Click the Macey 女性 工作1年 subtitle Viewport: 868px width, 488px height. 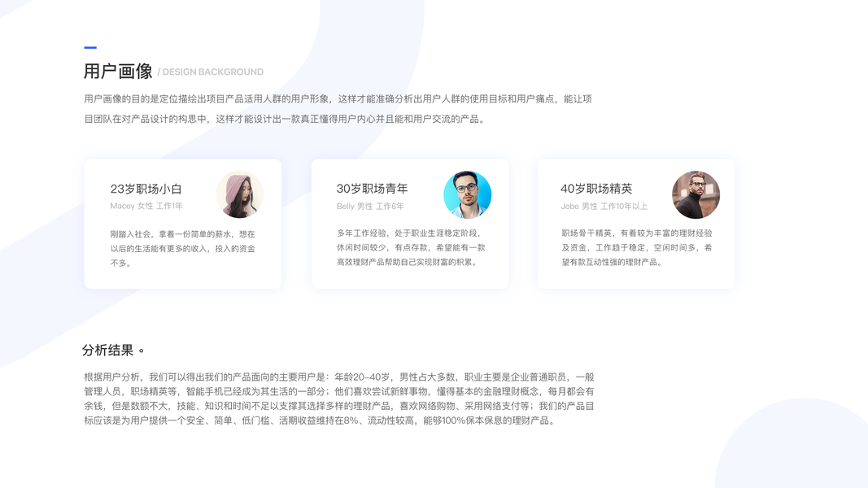[x=146, y=206]
